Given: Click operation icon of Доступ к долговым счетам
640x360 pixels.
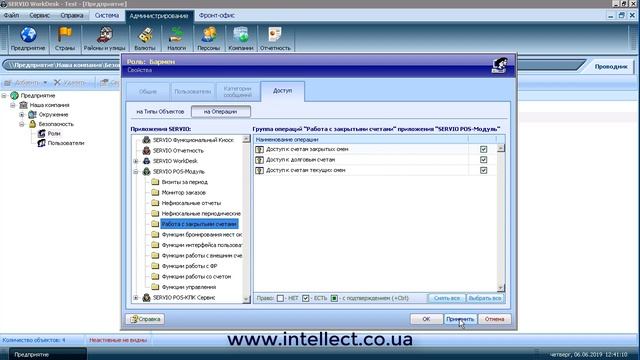Looking at the screenshot, I should [x=259, y=160].
